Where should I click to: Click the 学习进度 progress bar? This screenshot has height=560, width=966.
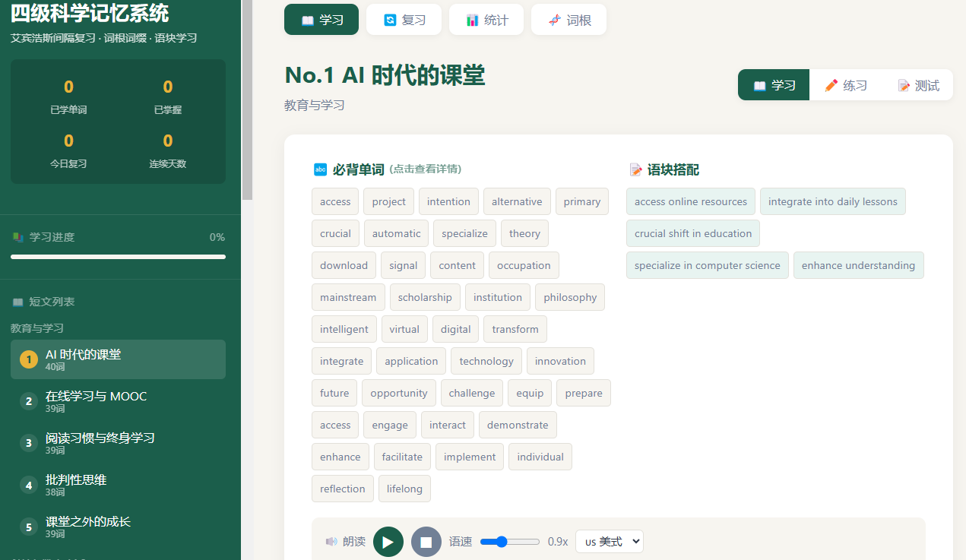[x=118, y=257]
